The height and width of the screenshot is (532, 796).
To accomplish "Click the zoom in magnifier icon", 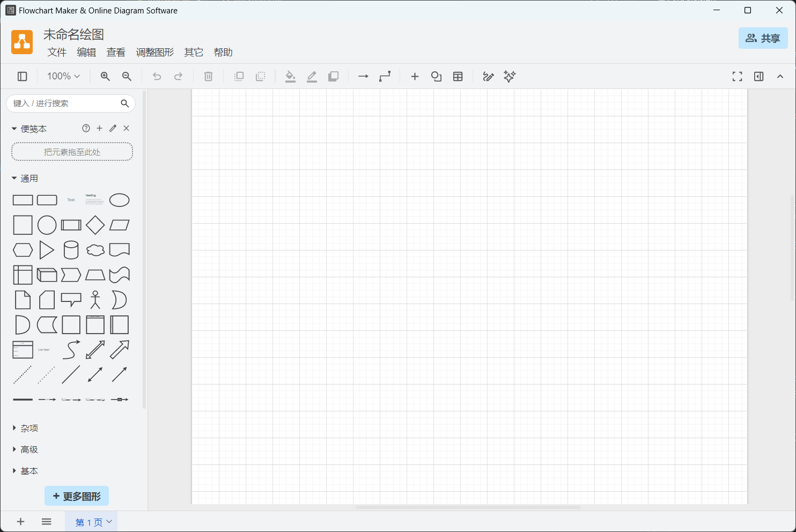I will [x=105, y=77].
